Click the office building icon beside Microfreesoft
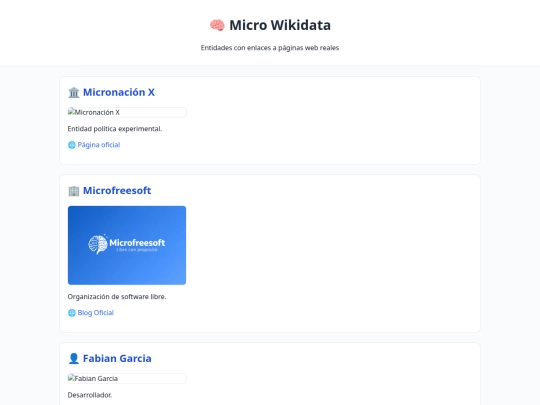540x405 pixels. [74, 191]
